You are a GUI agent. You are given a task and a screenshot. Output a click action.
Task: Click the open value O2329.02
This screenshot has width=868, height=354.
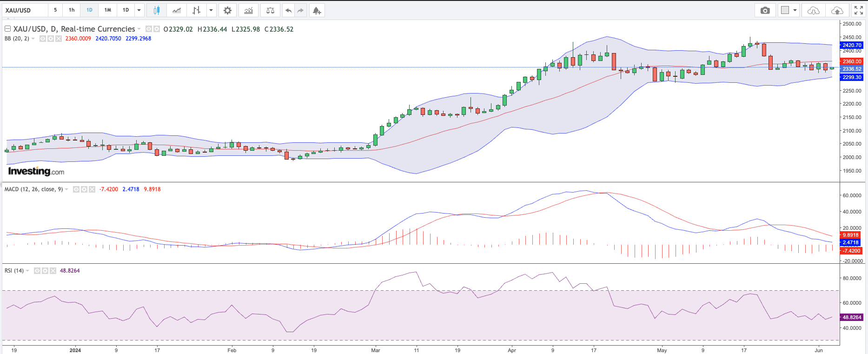click(x=178, y=29)
